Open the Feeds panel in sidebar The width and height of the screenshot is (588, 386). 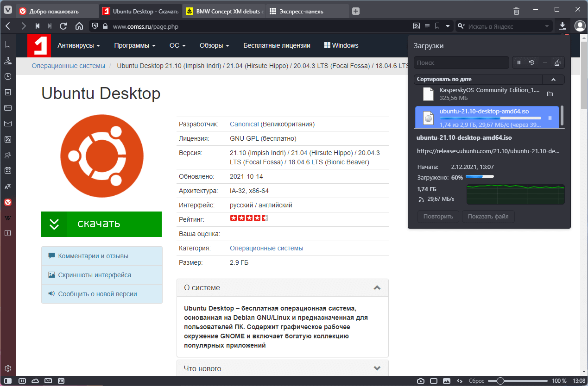click(8, 139)
